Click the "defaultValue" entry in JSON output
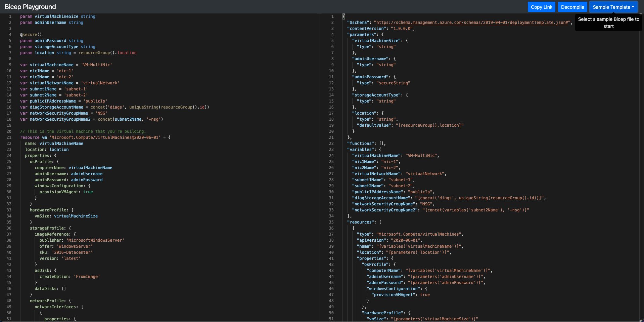The height and width of the screenshot is (322, 644). (x=373, y=125)
